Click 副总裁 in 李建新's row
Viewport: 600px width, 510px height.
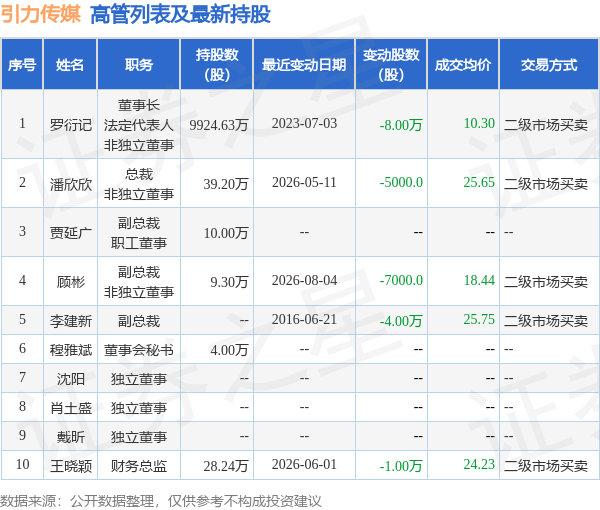click(139, 321)
